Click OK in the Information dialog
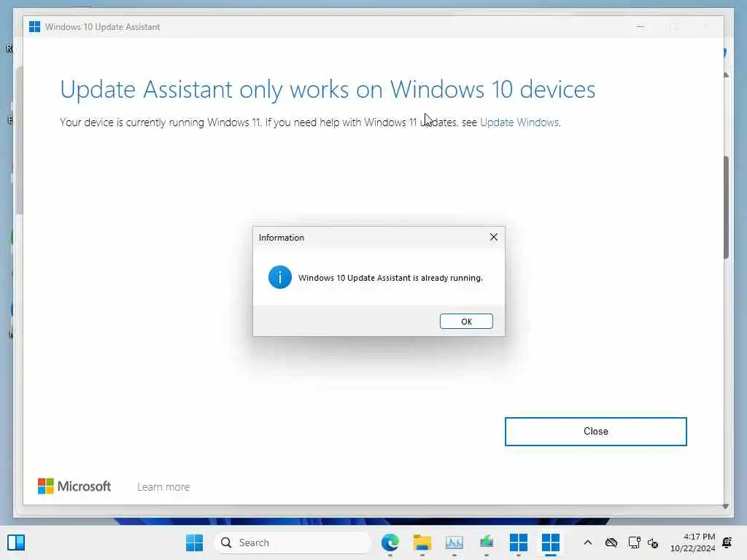The width and height of the screenshot is (747, 560). 466,322
